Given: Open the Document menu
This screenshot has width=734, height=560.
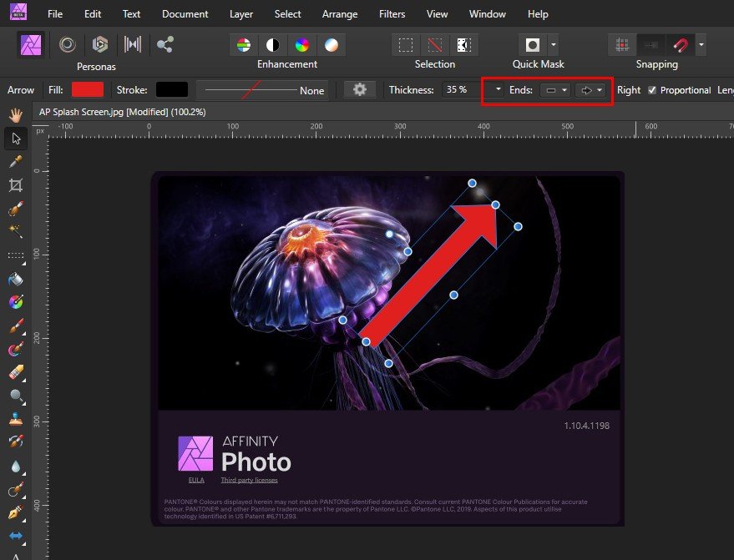Looking at the screenshot, I should pos(185,14).
